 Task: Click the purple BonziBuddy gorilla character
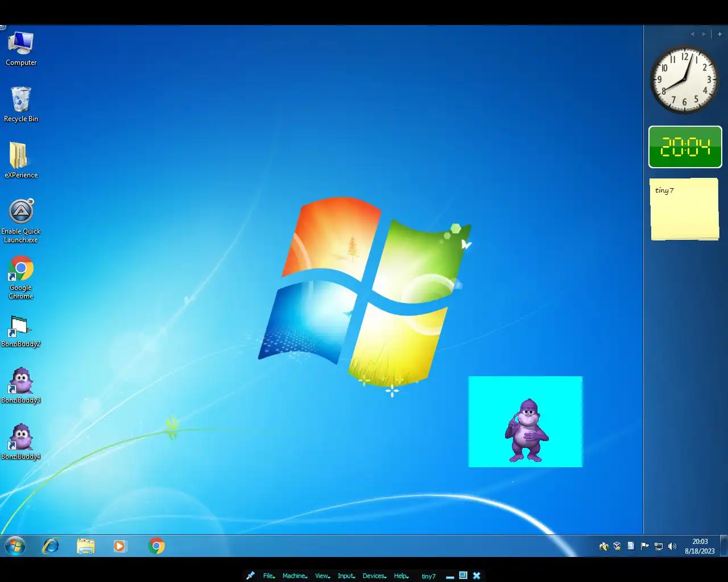pos(526,430)
